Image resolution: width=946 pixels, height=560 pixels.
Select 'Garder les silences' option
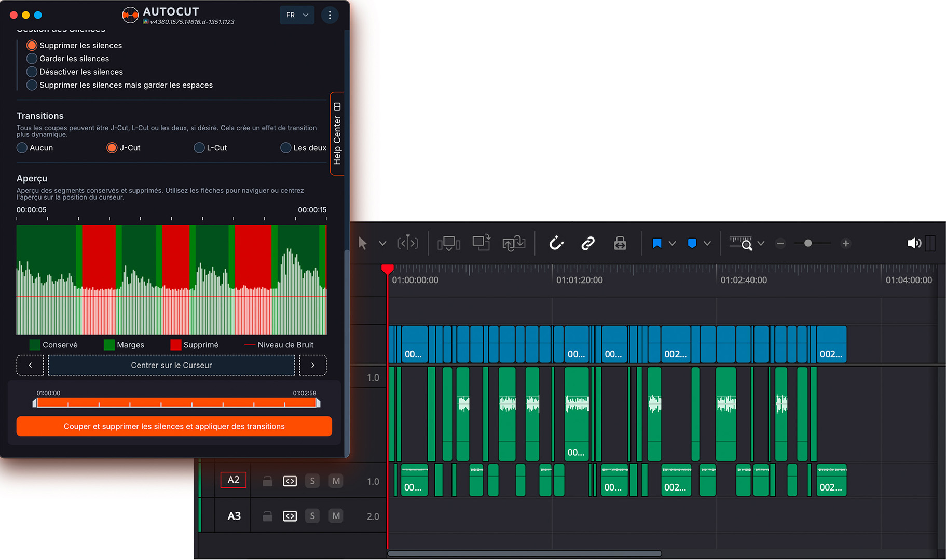(x=32, y=59)
